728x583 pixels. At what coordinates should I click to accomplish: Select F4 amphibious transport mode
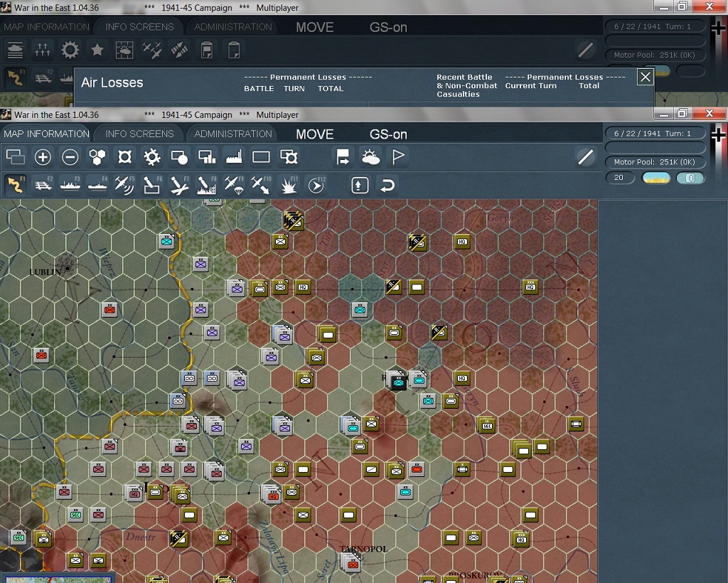point(97,185)
